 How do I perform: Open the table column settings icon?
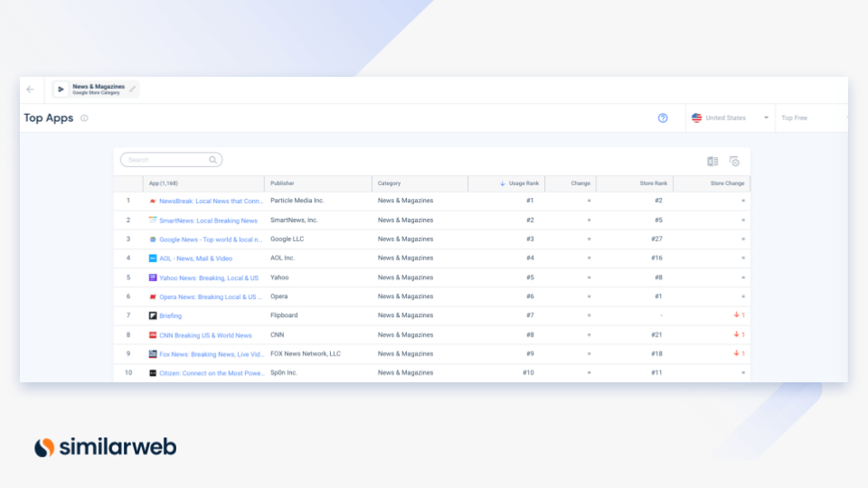[734, 161]
